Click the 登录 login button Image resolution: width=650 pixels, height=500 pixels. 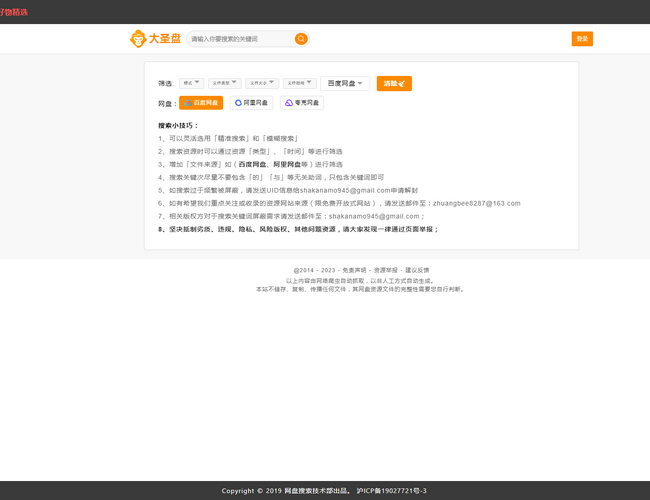(x=582, y=39)
